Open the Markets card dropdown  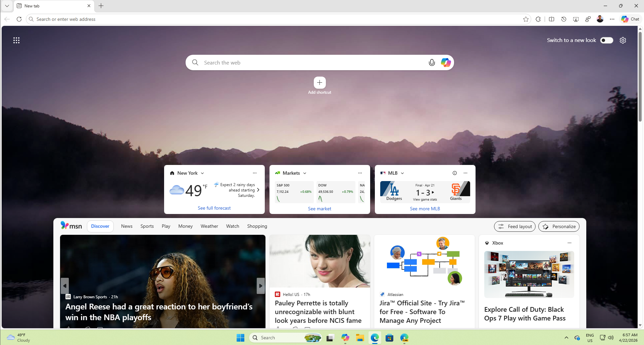304,173
